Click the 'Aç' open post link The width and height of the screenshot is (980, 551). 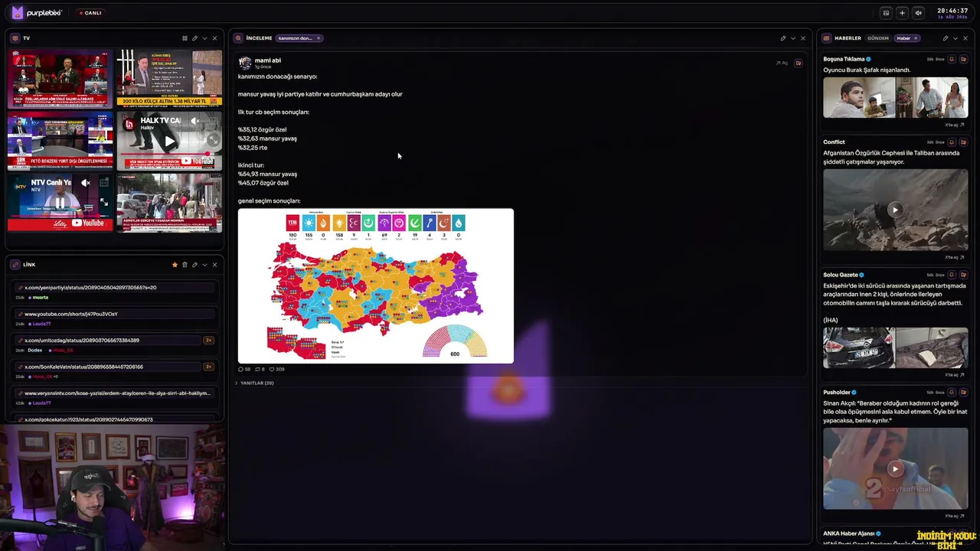782,63
